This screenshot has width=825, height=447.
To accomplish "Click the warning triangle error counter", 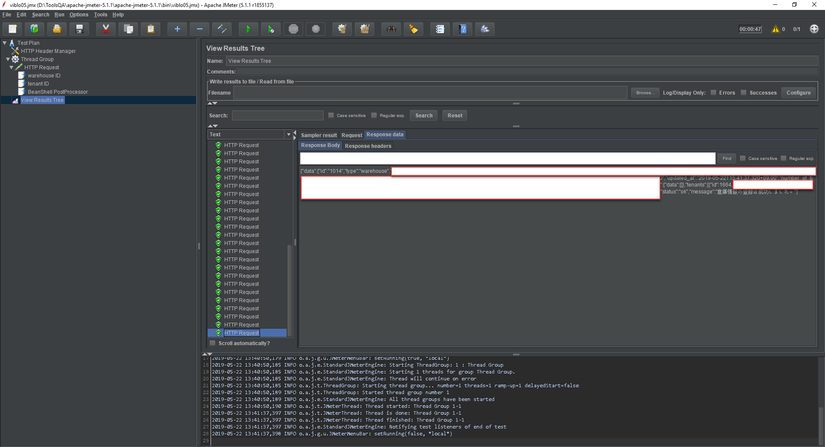I will 775,29.
